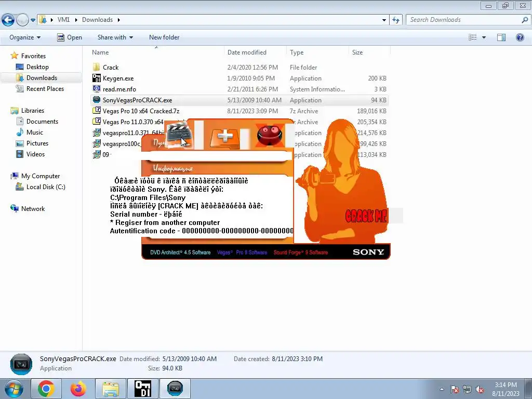Screen dimensions: 532x399
Task: Select the file starting with 09
Action: pos(102,154)
